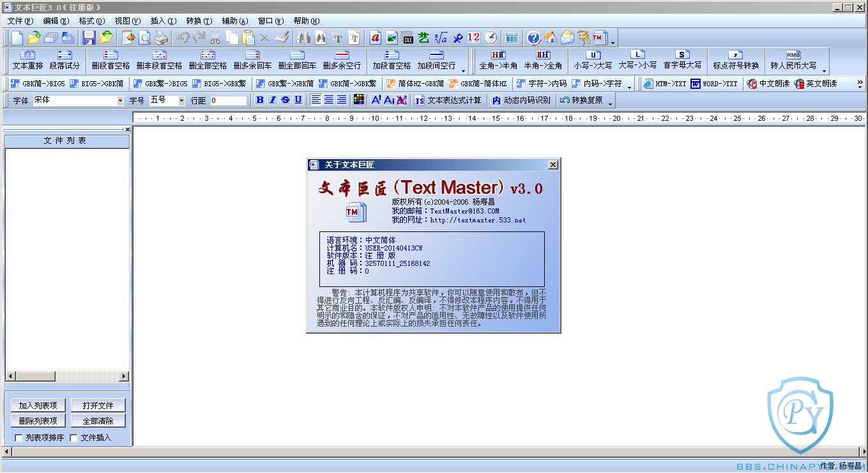Visit homepage using the house icon
868x473 pixels.
click(x=550, y=38)
